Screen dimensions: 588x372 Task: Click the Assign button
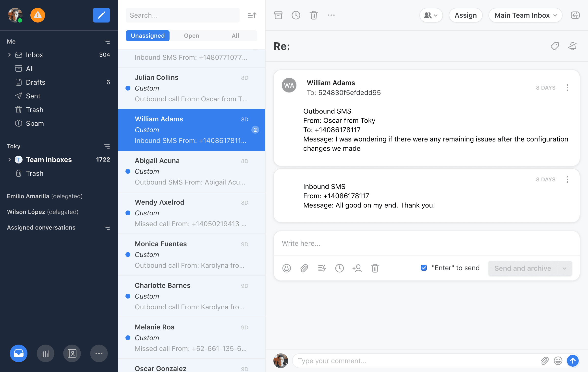(x=466, y=15)
